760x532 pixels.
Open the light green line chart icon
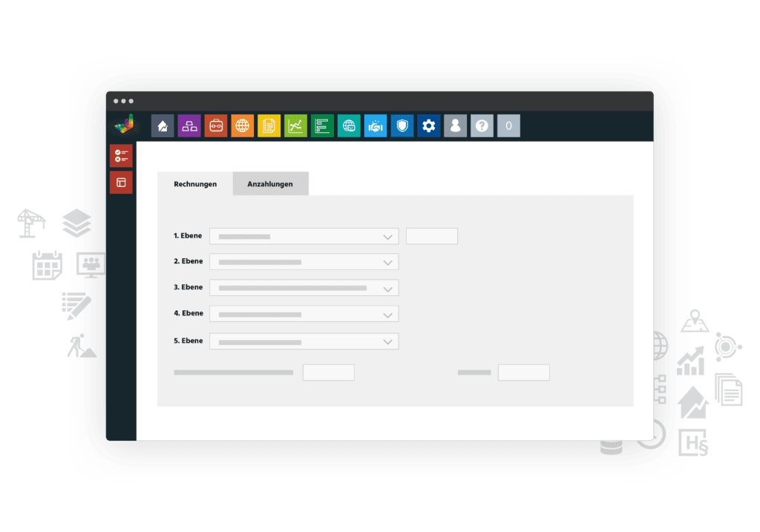point(295,126)
